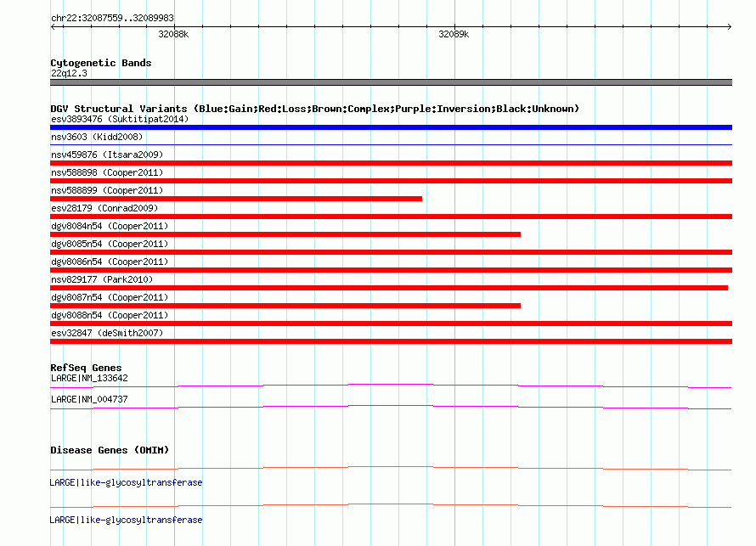Click the red dgv8084n54 variant bar
756x546 pixels.
(x=285, y=234)
